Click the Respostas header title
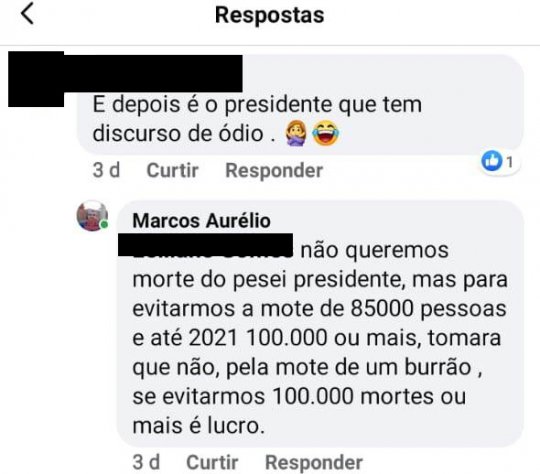Image resolution: width=540 pixels, height=474 pixels. 270,15
